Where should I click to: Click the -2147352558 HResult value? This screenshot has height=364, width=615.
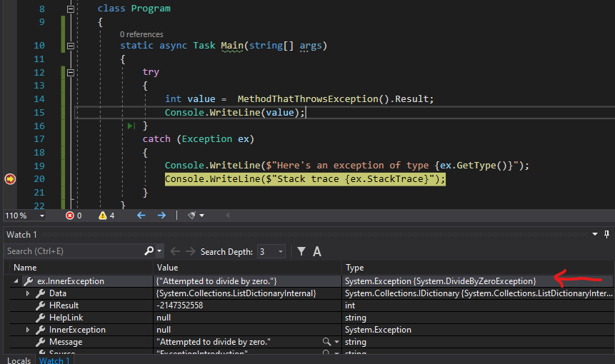coord(179,305)
